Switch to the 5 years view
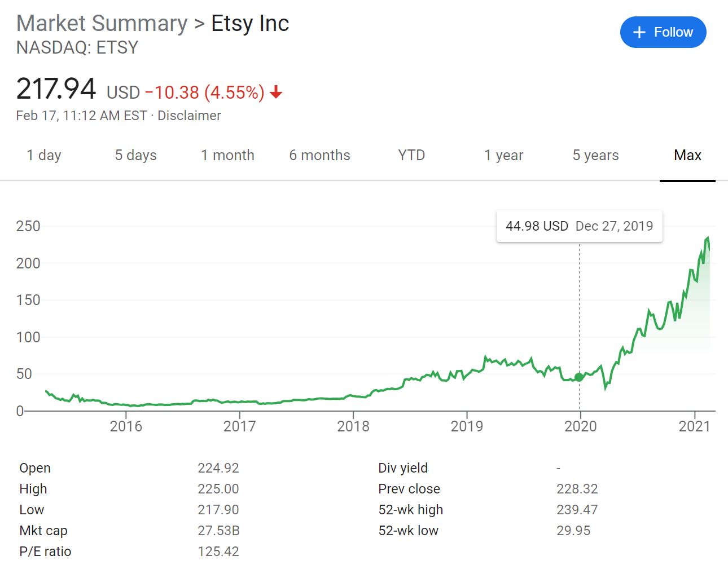 point(595,155)
